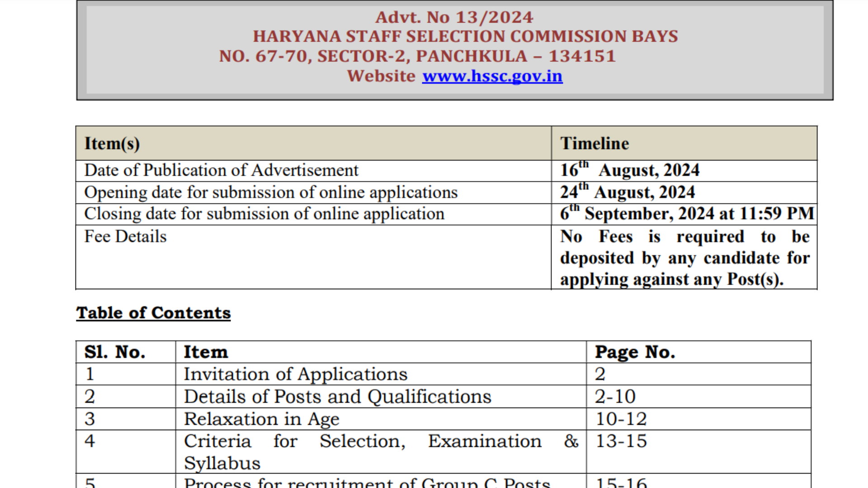Select 'HARYANA STAFF SELECTION COMMISSION BAYS' title line

click(465, 36)
